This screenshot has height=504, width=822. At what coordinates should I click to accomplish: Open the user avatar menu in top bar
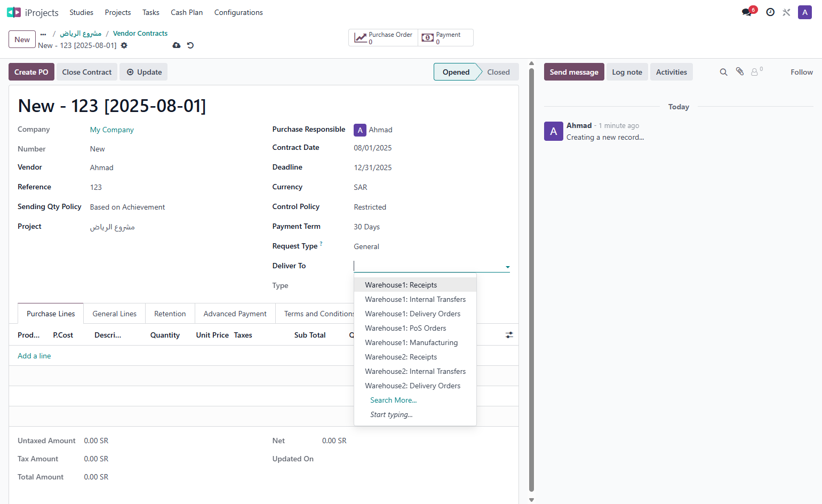pyautogui.click(x=805, y=12)
